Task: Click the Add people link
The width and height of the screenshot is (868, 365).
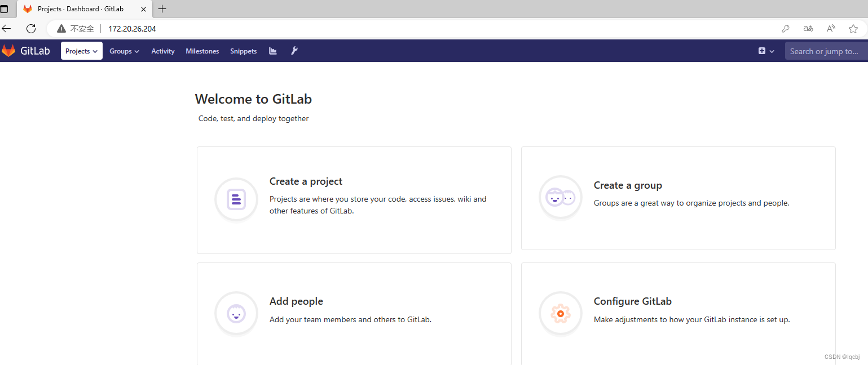Action: click(x=296, y=301)
